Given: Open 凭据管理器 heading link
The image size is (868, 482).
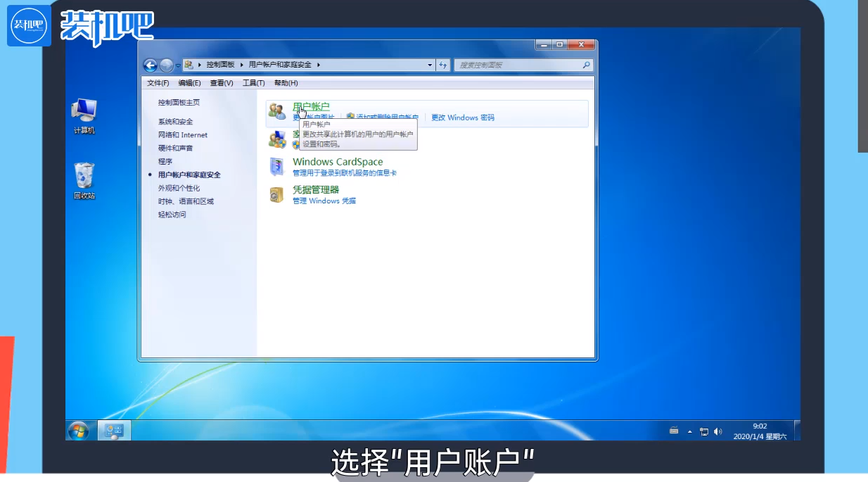Looking at the screenshot, I should click(x=316, y=190).
